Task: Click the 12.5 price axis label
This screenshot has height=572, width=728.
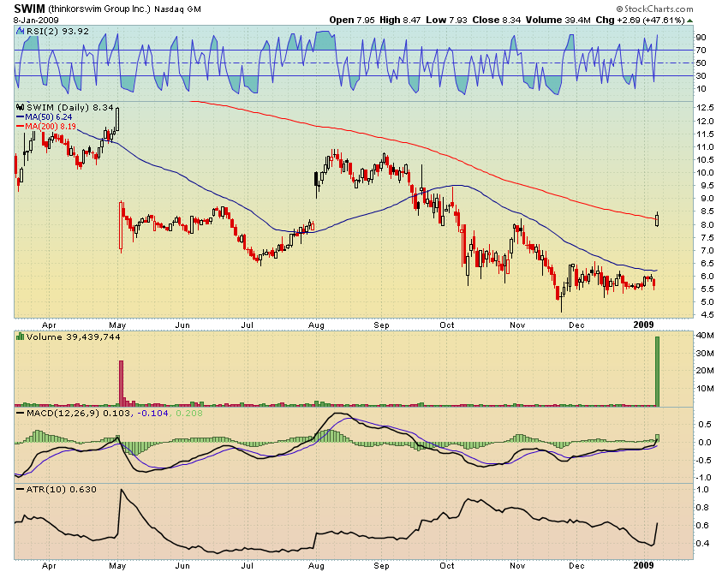Action: (x=705, y=108)
